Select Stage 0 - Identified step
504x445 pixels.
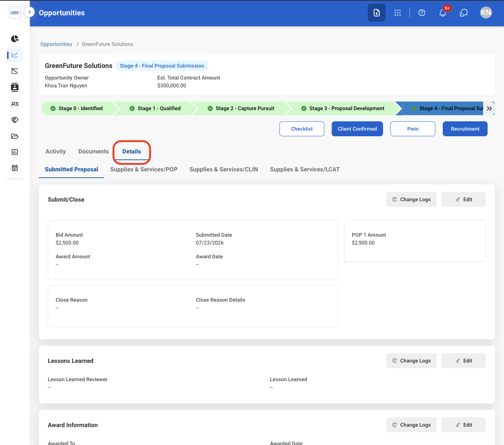pyautogui.click(x=77, y=108)
